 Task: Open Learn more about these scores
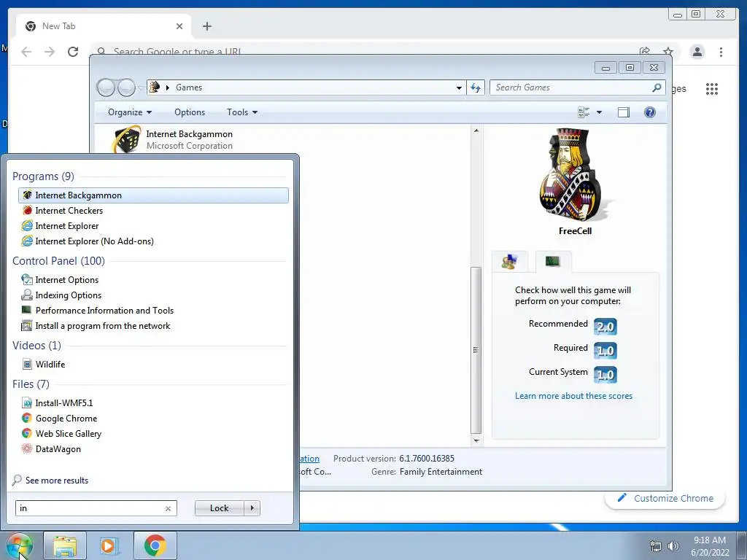click(573, 396)
